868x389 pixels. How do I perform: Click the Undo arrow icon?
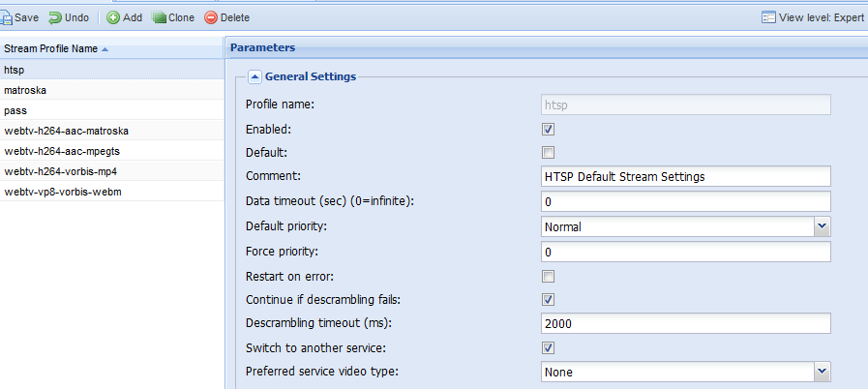click(55, 17)
